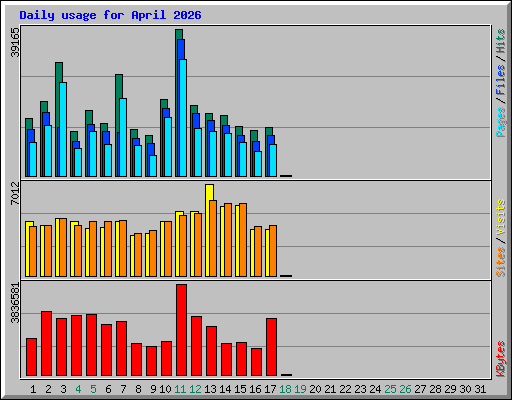Click the red KBytes bar for day 2

point(46,343)
